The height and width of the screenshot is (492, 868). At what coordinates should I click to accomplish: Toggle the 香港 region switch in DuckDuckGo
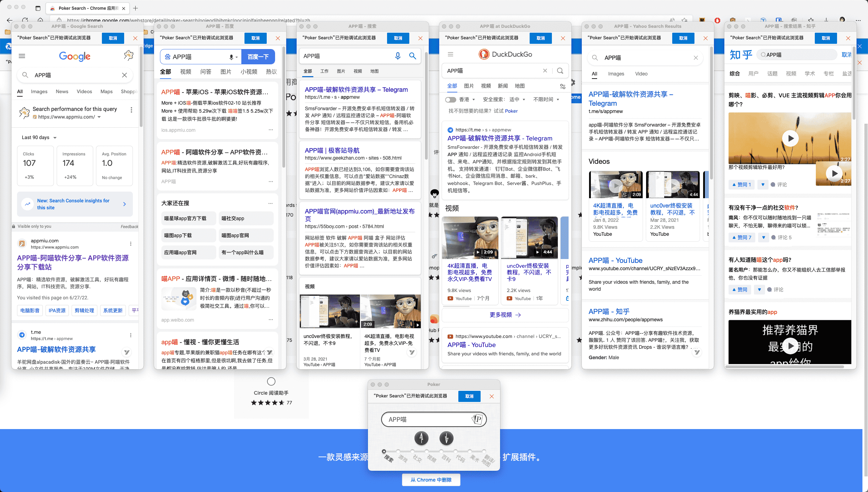click(x=451, y=100)
